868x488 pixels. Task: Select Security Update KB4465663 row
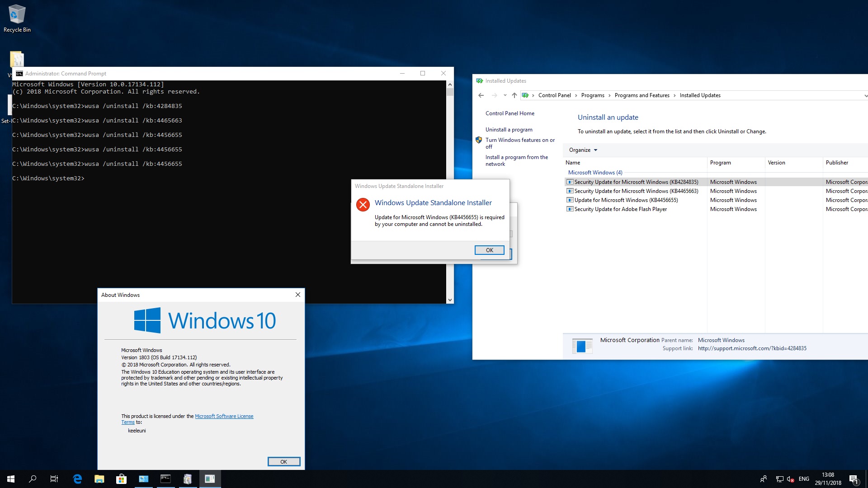pyautogui.click(x=717, y=191)
